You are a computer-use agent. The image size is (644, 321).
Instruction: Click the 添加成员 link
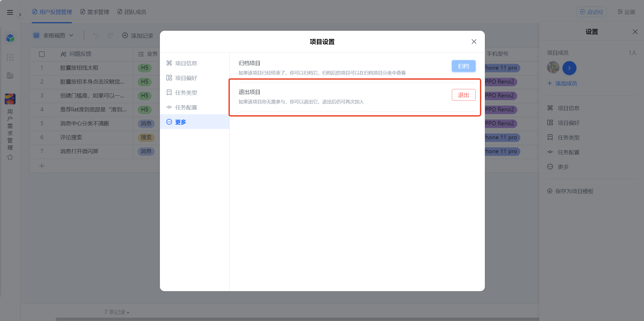coord(562,83)
